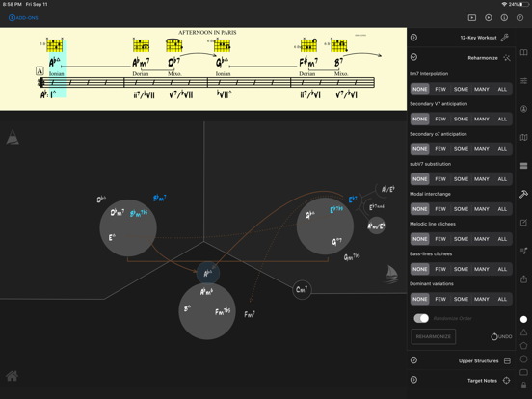Set IIm7 interpolation to ALL

[x=502, y=90]
